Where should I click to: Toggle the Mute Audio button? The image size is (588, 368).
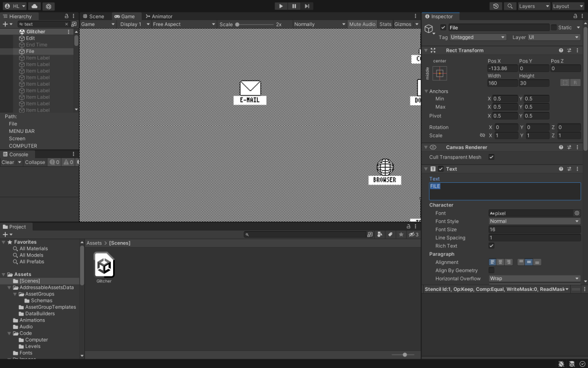pyautogui.click(x=362, y=25)
